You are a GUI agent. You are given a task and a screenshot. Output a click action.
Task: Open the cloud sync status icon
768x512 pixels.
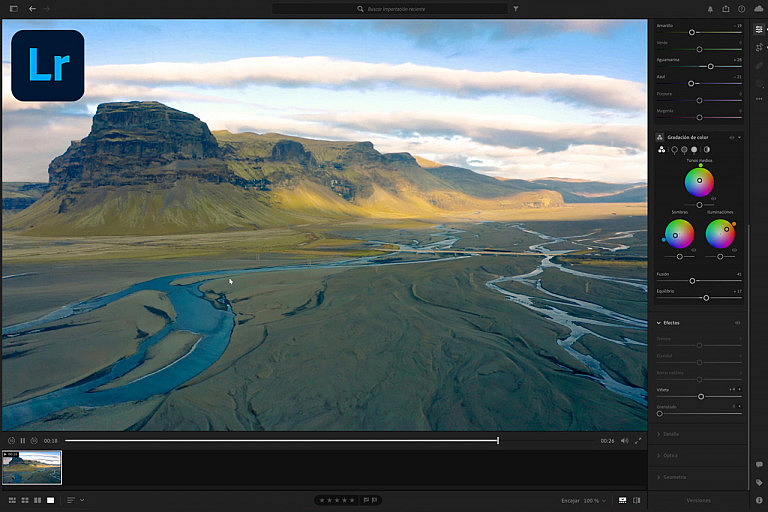click(757, 8)
